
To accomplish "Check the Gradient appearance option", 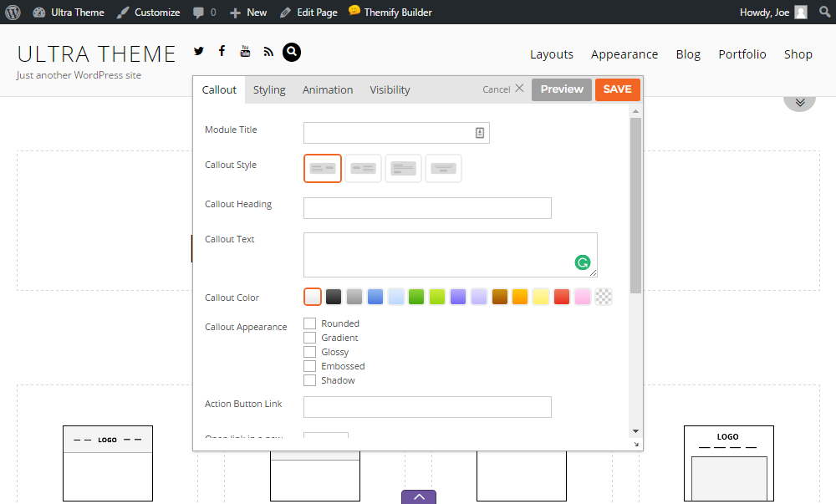I will pyautogui.click(x=310, y=338).
